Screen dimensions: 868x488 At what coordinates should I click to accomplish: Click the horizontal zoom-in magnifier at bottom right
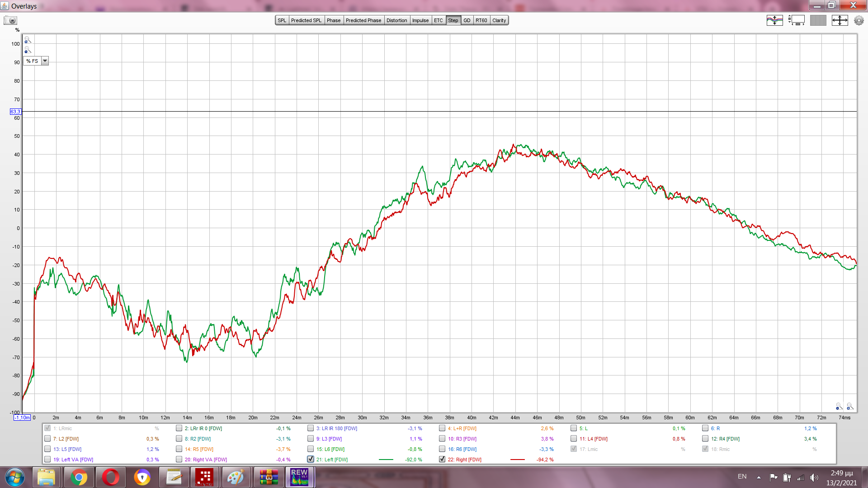849,407
